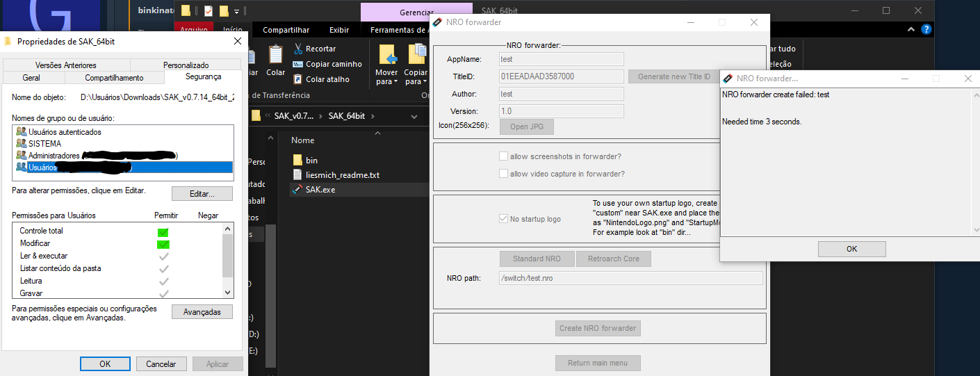Screen dimensions: 980x376
Task: Click message dialog scroll down arrow
Action: [x=975, y=230]
